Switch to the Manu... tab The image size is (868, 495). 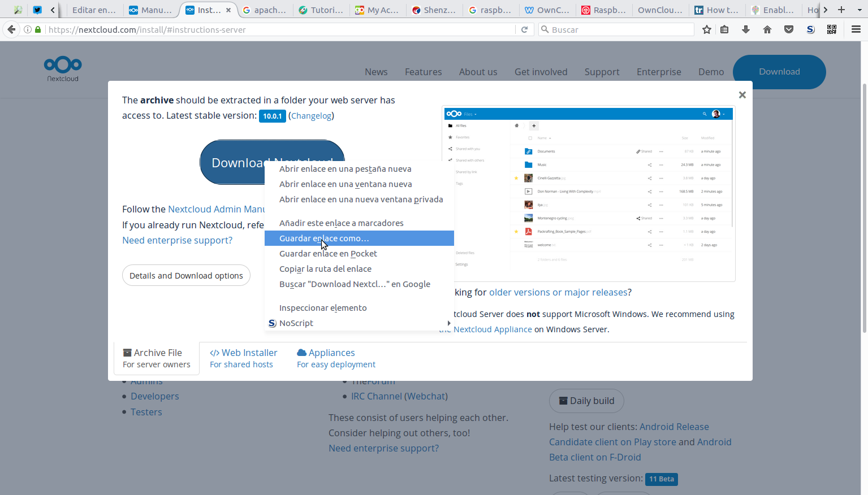(150, 10)
